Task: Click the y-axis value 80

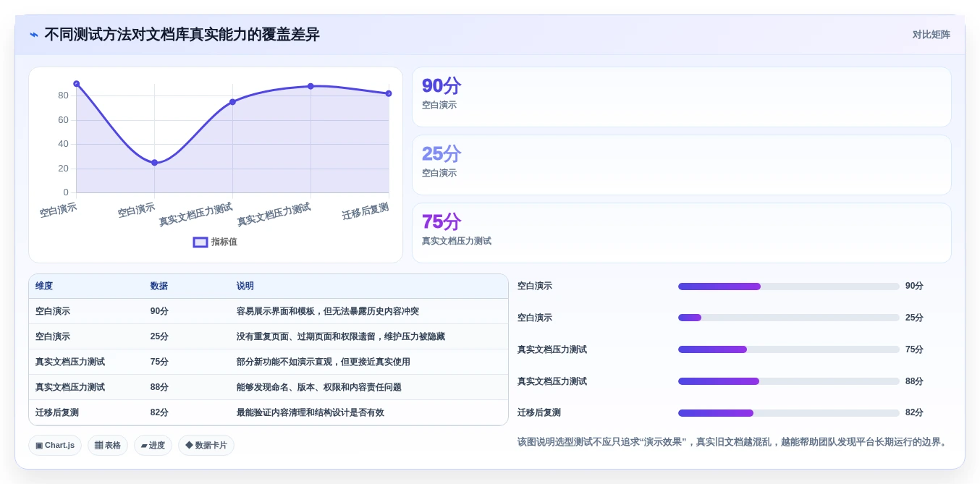Action: click(63, 95)
